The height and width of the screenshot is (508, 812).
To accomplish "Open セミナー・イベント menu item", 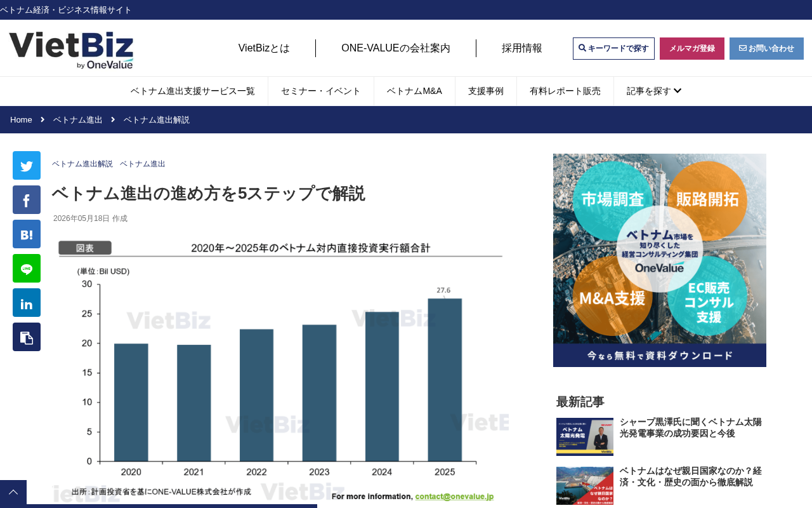I will [321, 91].
